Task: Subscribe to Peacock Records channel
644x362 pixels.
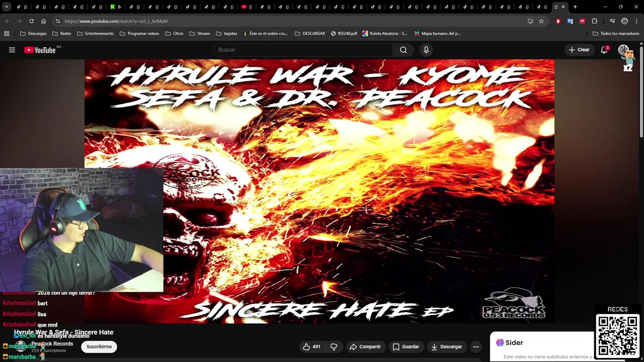Action: [99, 346]
